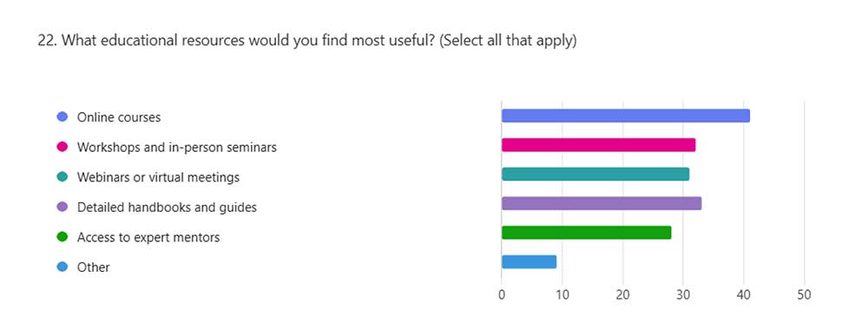The width and height of the screenshot is (868, 330).
Task: Click the 50 axis tick label
Action: (x=804, y=295)
